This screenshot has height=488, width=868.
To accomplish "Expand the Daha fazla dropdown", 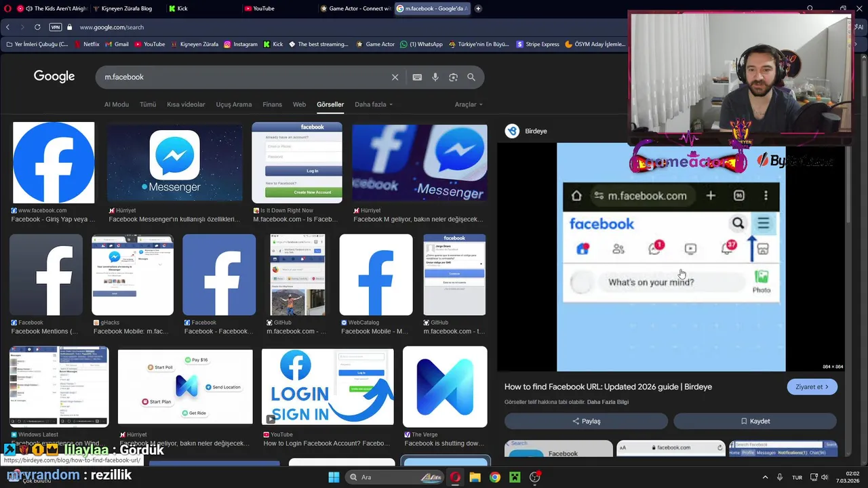I will click(374, 104).
